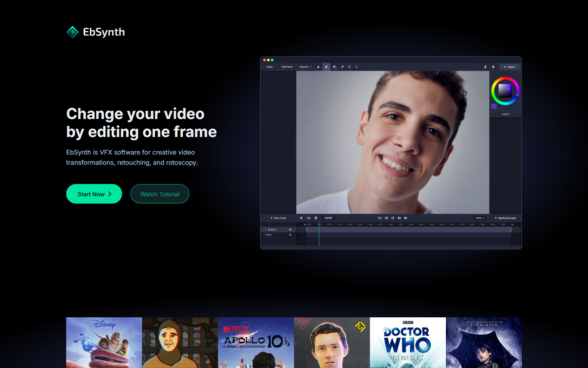Open the Doctor Who poster thumbnail
This screenshot has width=588, height=368.
click(408, 343)
